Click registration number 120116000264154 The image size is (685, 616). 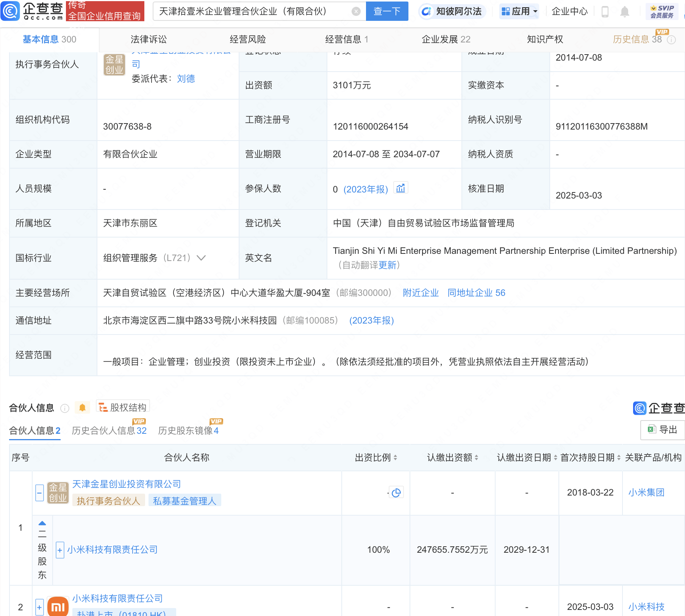[x=371, y=127]
